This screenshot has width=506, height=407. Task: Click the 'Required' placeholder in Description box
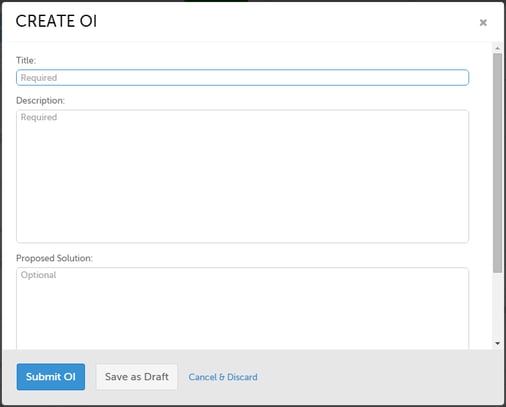[x=39, y=117]
